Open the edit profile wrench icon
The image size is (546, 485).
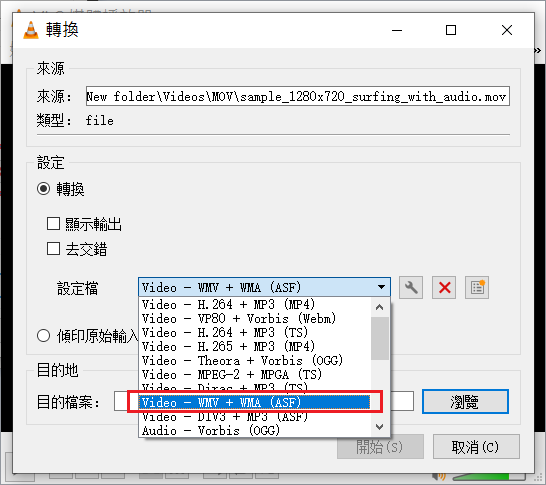pos(411,288)
